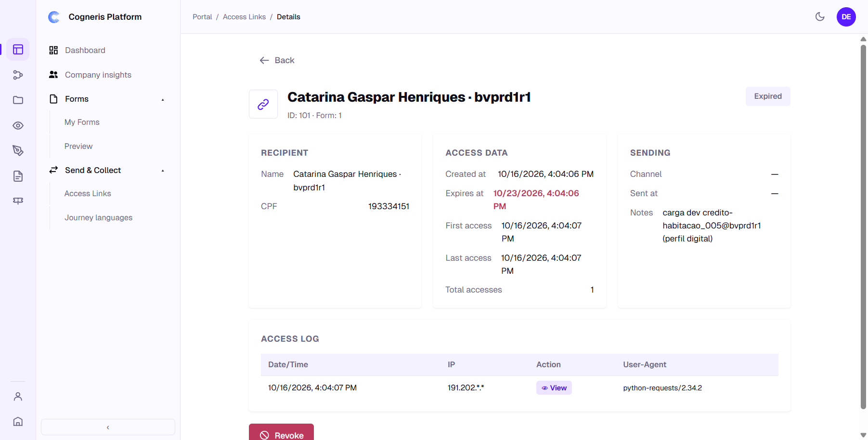
Task: Click the red Expires at date value
Action: [536, 200]
